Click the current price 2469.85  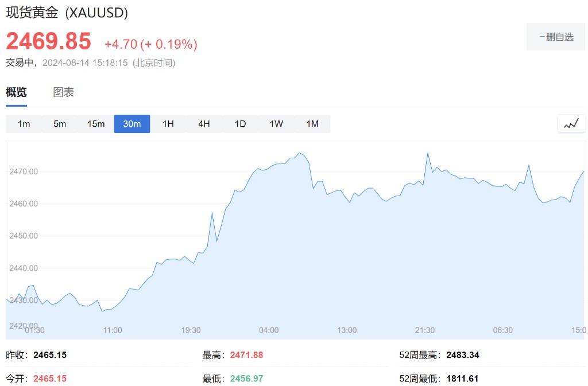[49, 41]
